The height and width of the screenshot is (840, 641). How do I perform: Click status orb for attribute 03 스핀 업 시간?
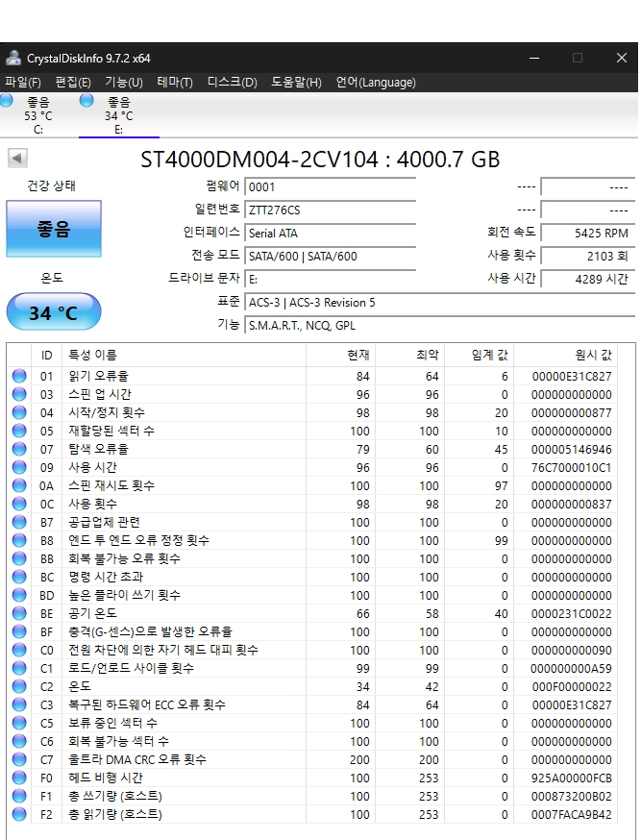pyautogui.click(x=19, y=394)
